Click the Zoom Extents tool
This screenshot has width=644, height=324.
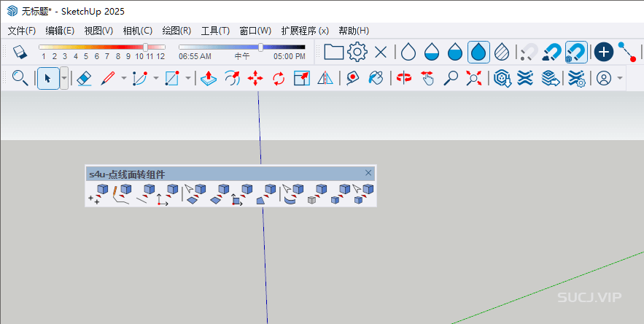[474, 77]
